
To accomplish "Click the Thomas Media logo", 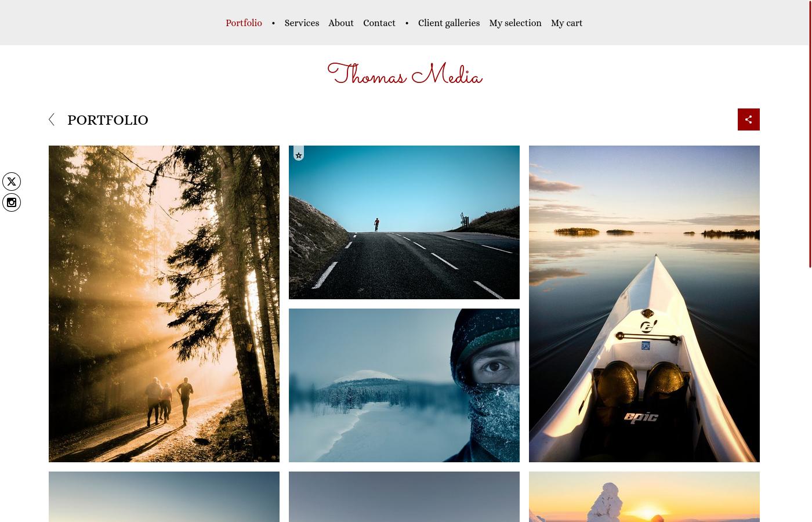I will tap(405, 75).
